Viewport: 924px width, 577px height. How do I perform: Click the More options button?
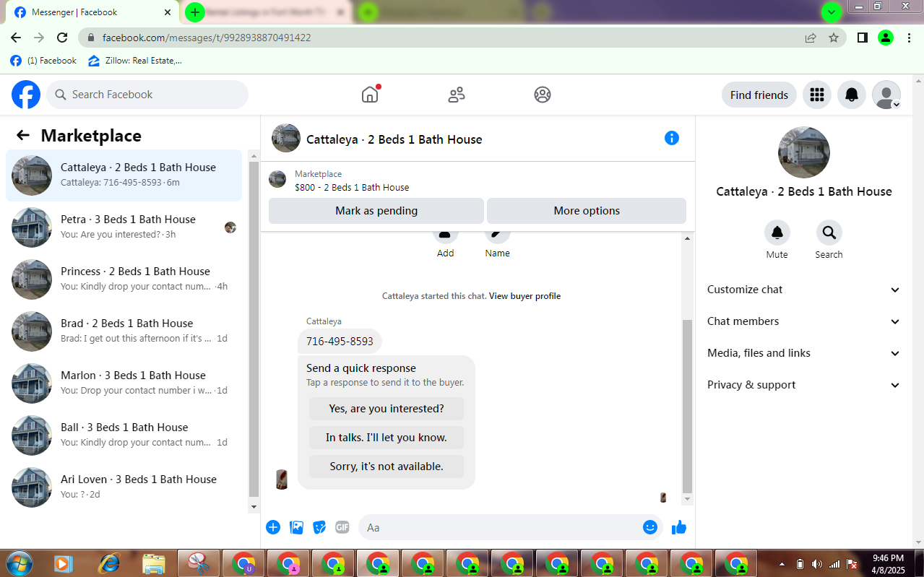click(587, 211)
